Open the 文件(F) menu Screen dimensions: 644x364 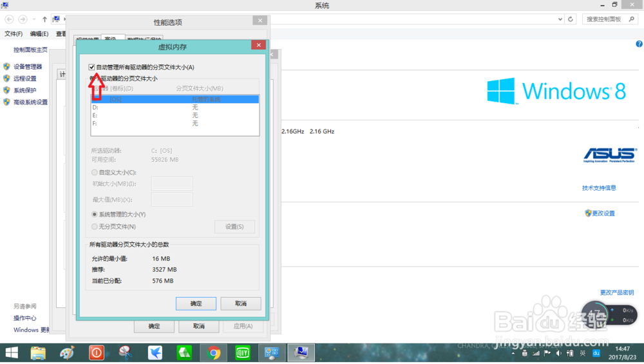tap(14, 34)
